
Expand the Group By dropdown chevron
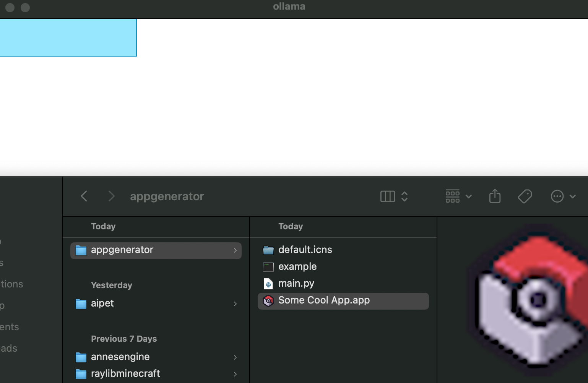pyautogui.click(x=469, y=197)
